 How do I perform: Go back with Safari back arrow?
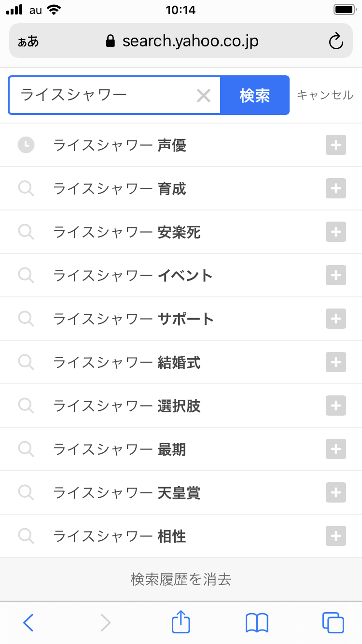point(28,622)
